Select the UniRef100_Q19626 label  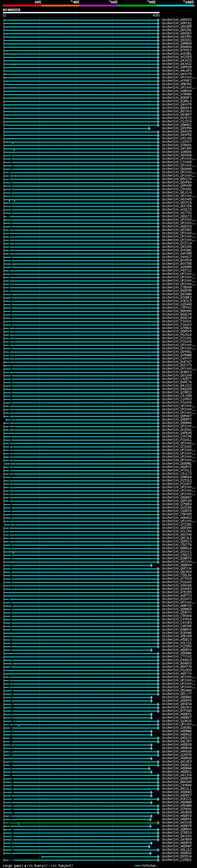pos(176,721)
